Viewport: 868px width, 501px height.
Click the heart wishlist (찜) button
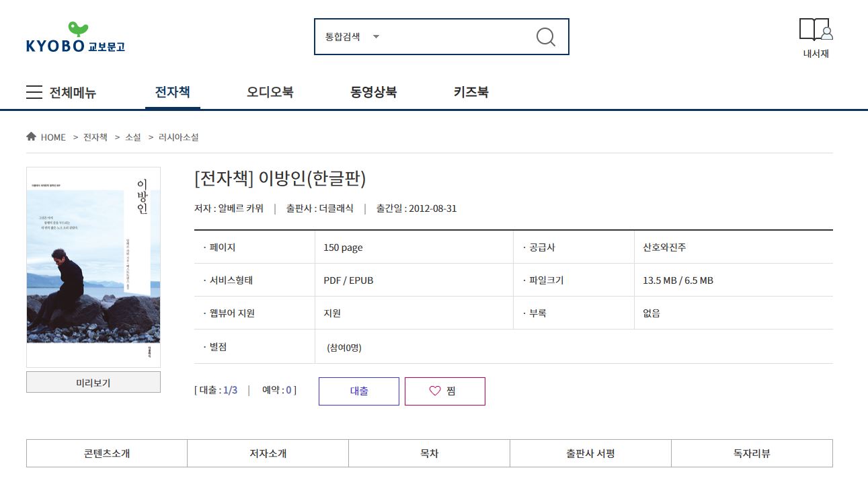pos(444,391)
